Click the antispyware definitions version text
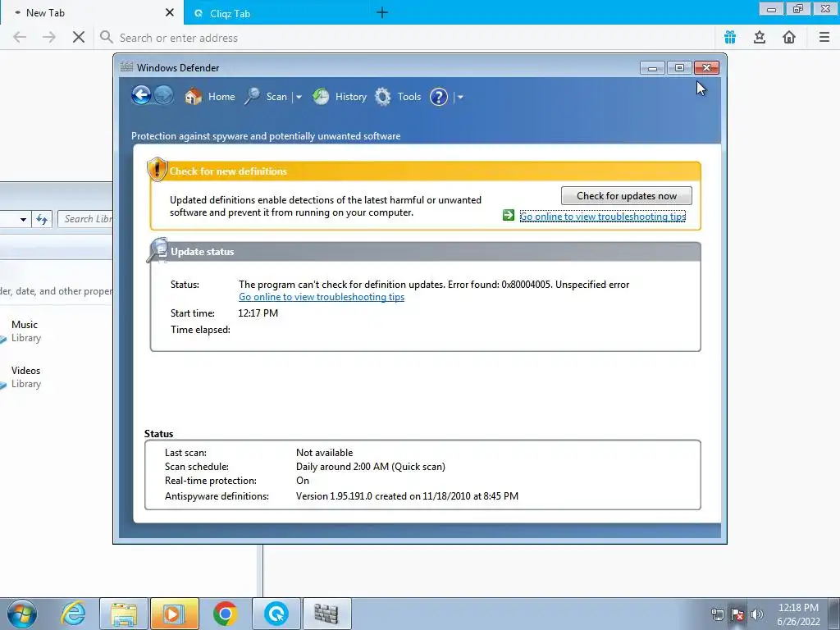 tap(407, 496)
